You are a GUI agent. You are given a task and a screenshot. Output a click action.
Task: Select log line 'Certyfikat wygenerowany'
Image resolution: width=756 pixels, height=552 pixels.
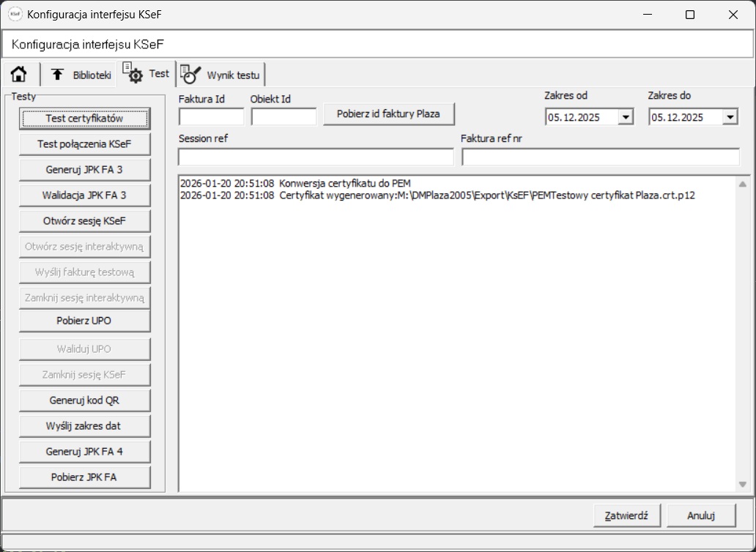pos(437,195)
